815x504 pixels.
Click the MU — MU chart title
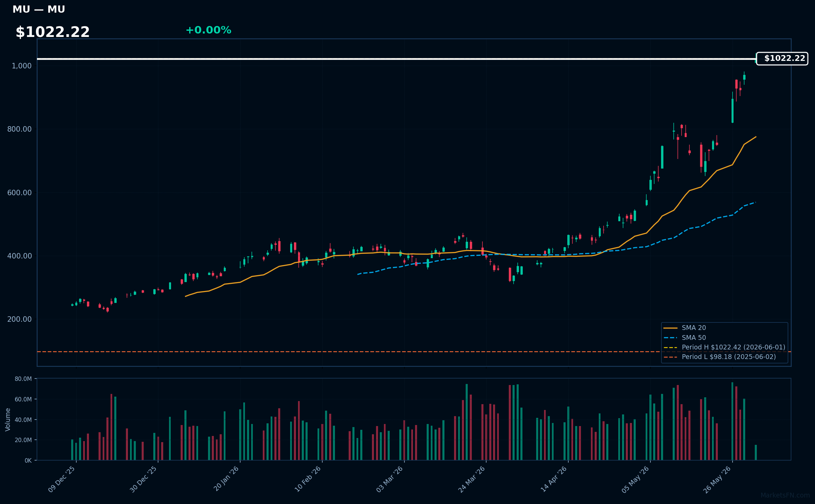(x=39, y=9)
